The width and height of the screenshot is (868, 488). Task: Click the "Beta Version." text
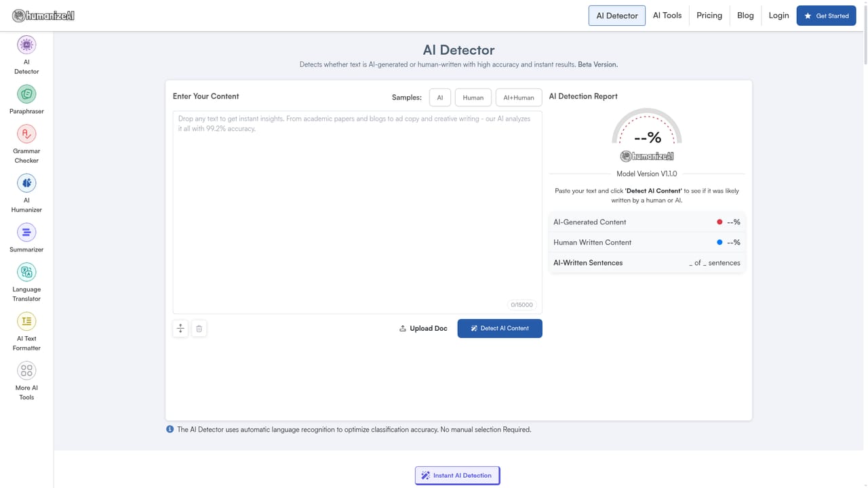coord(597,65)
